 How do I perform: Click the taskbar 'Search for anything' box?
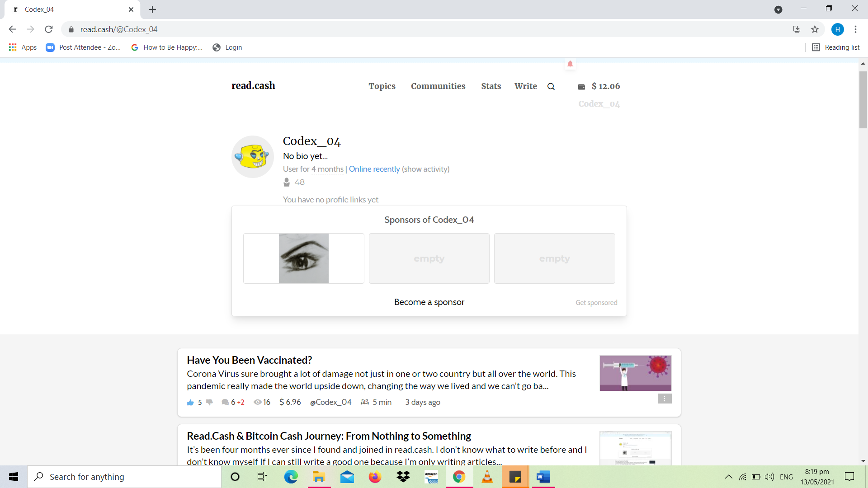pos(124,477)
